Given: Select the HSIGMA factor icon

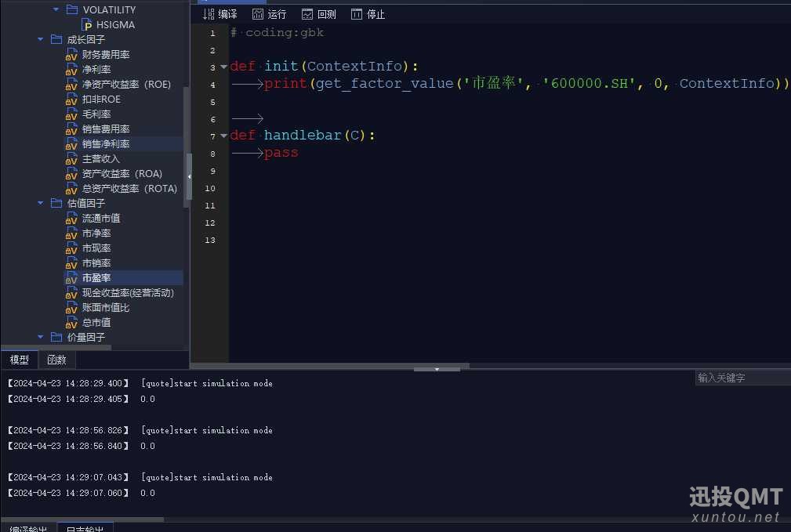Looking at the screenshot, I should (87, 25).
